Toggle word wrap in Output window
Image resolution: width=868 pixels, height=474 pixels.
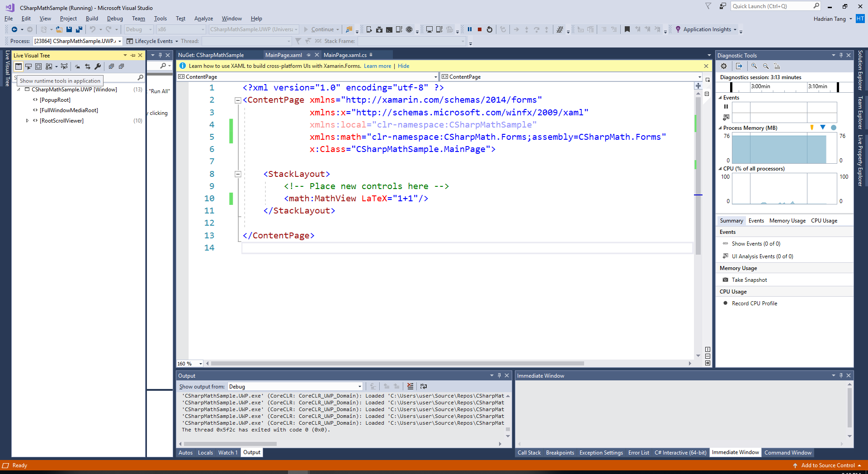click(x=423, y=386)
